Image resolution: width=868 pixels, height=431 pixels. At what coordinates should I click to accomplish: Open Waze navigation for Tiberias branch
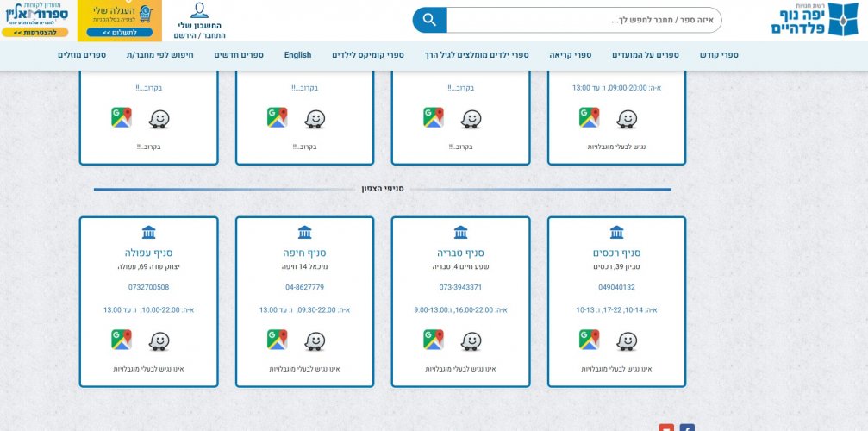471,341
